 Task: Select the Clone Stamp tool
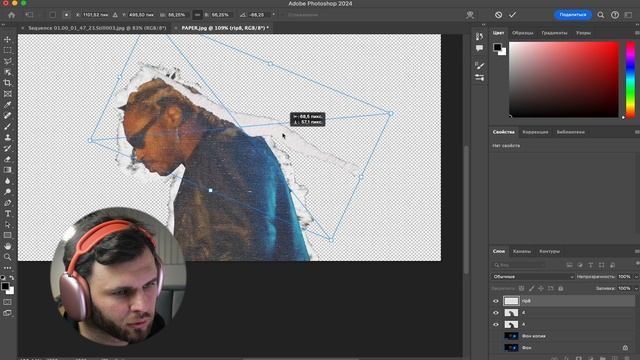pos(7,138)
